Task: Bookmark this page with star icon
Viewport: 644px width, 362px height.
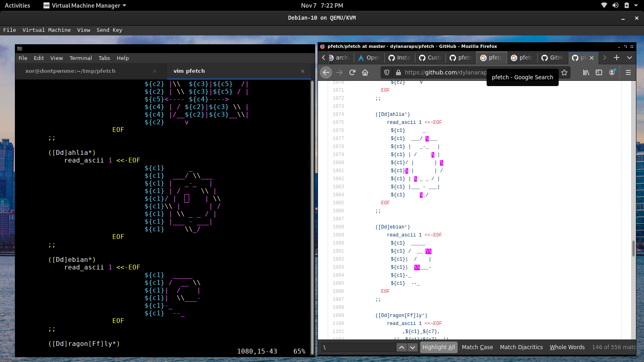Action: click(564, 72)
